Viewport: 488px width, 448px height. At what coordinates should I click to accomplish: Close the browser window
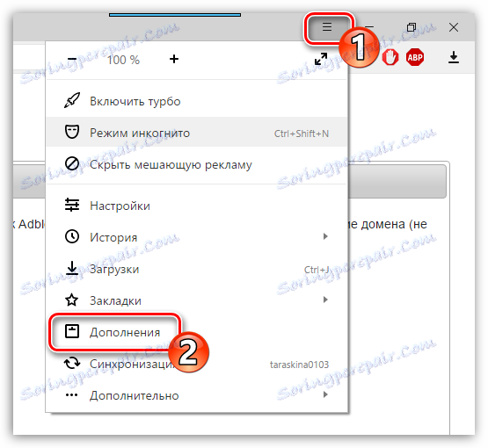point(454,27)
